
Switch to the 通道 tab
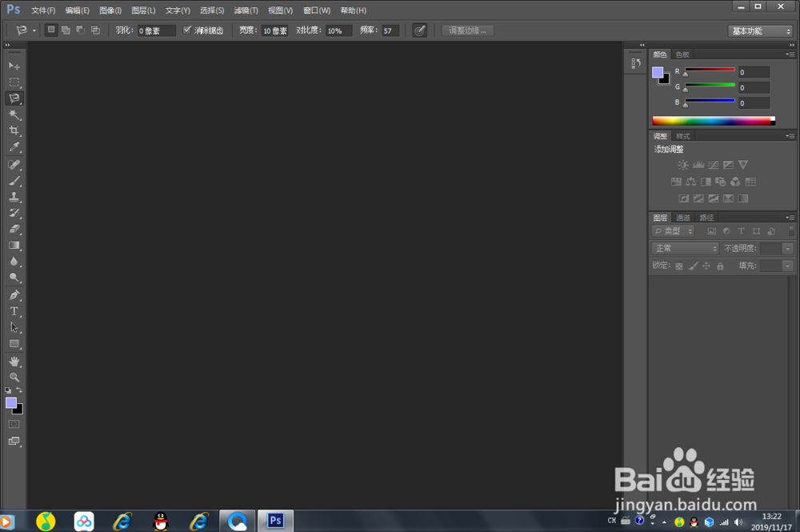(682, 218)
